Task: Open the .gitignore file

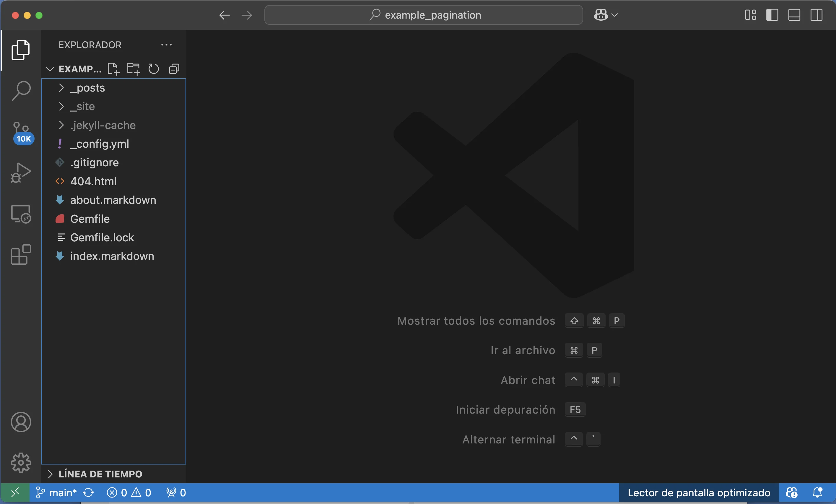Action: (x=114, y=162)
